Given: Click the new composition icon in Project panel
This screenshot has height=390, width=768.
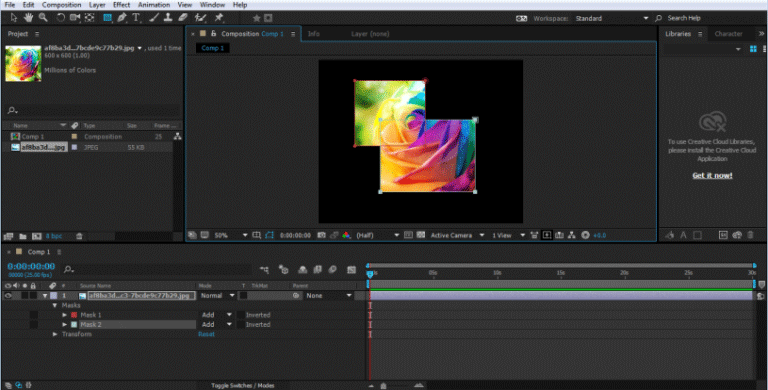Looking at the screenshot, I should click(x=36, y=236).
